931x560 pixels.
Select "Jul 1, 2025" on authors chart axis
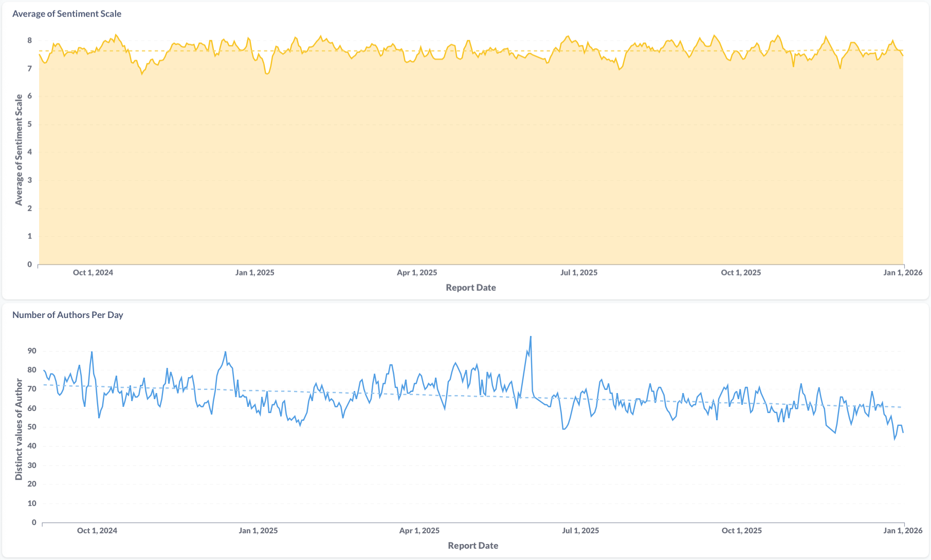tap(580, 531)
